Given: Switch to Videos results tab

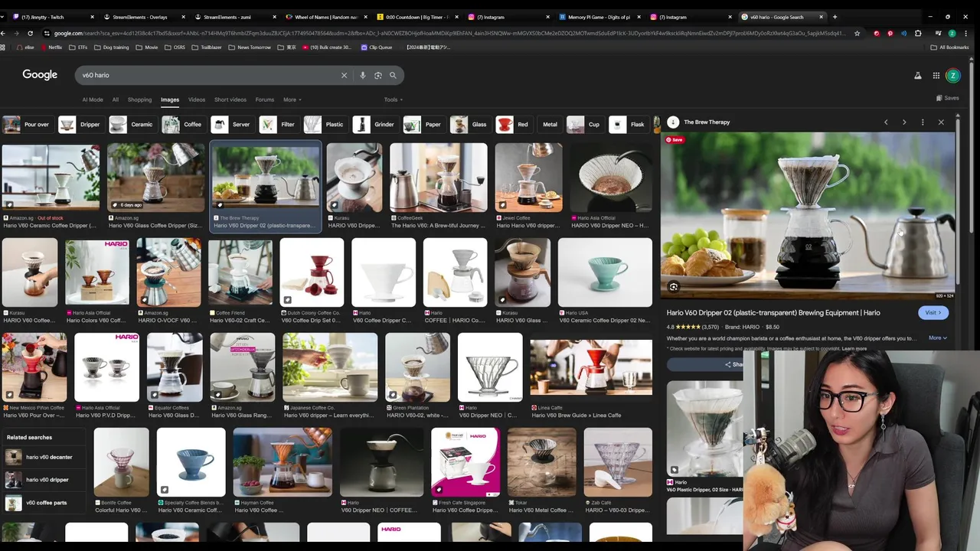Looking at the screenshot, I should tap(197, 99).
